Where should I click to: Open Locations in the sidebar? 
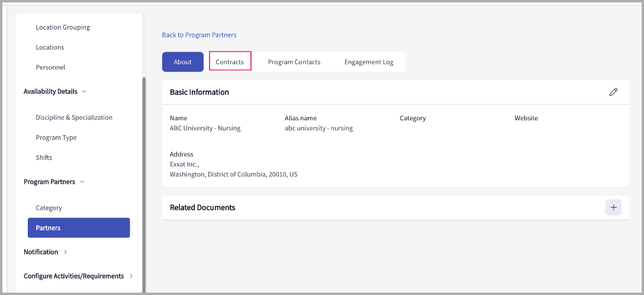pyautogui.click(x=50, y=47)
